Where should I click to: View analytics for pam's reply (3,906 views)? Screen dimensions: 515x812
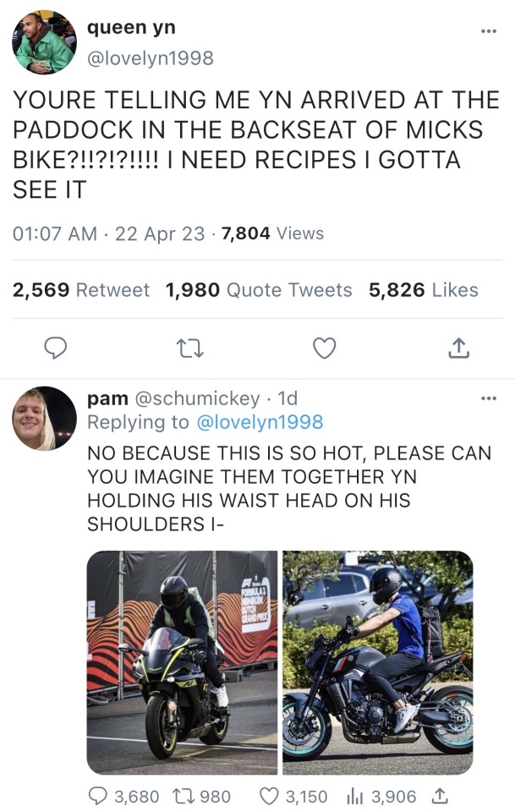coord(355,796)
